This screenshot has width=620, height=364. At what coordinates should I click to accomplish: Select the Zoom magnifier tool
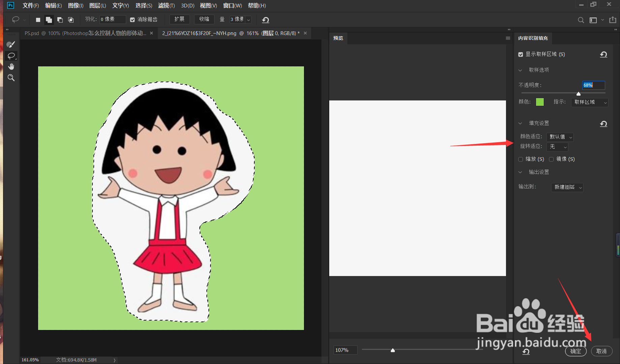[x=11, y=78]
